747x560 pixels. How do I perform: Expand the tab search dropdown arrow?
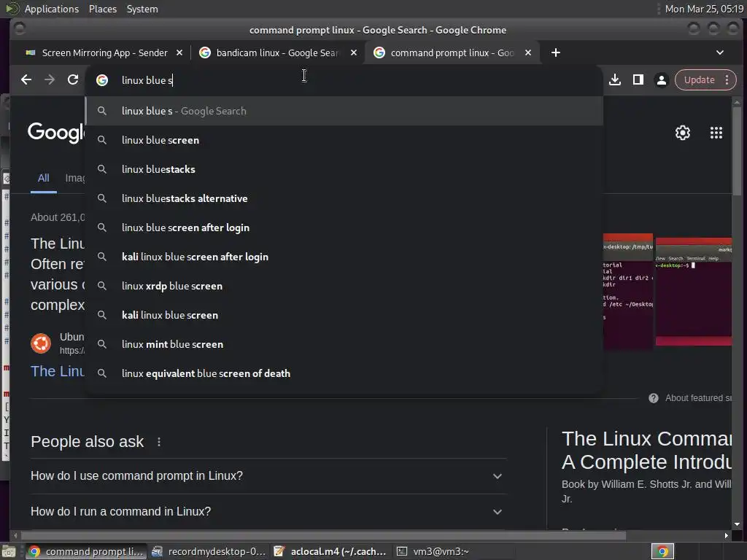tap(720, 52)
